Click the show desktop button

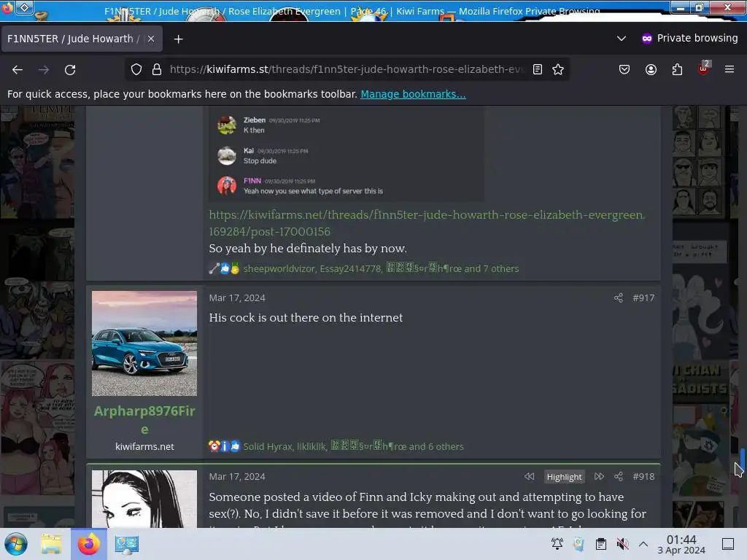pos(728,544)
